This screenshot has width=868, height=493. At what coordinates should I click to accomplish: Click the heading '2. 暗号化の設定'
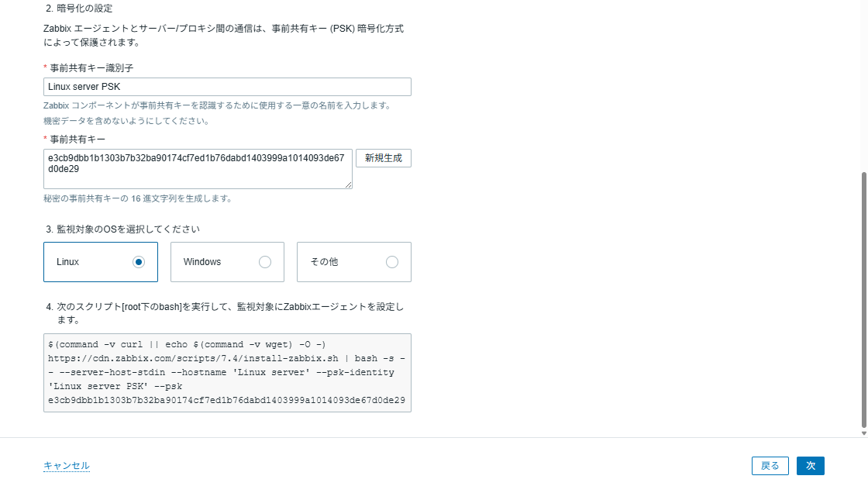79,9
